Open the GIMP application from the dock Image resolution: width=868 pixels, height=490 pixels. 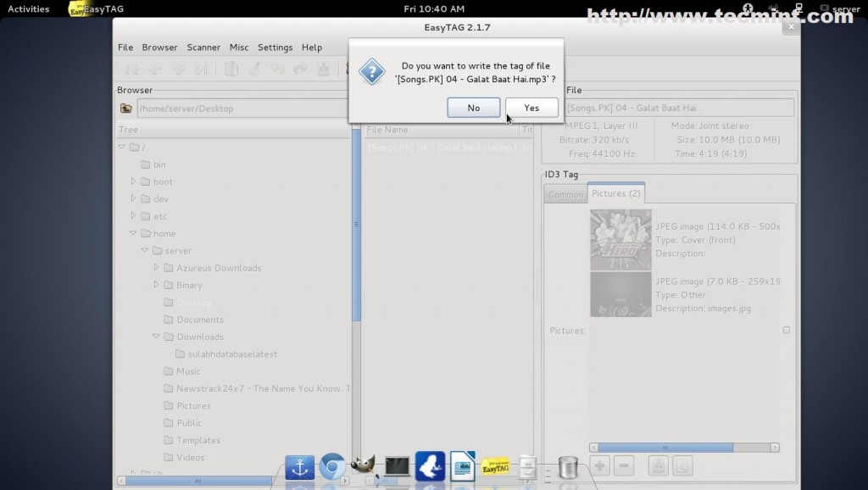pos(364,466)
